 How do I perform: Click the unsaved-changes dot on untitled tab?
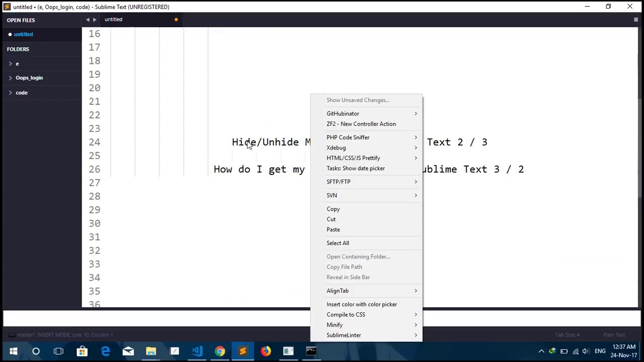[x=176, y=20]
